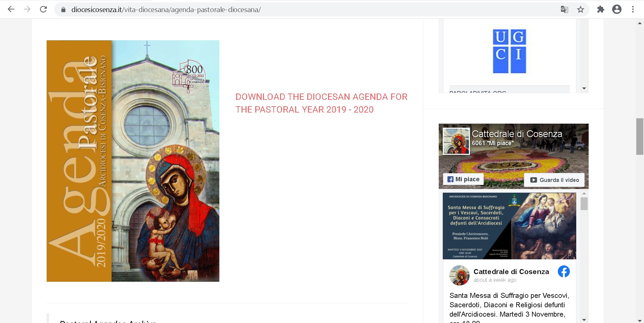This screenshot has height=323, width=644.
Task: Go back to the previous page
Action: (11, 9)
